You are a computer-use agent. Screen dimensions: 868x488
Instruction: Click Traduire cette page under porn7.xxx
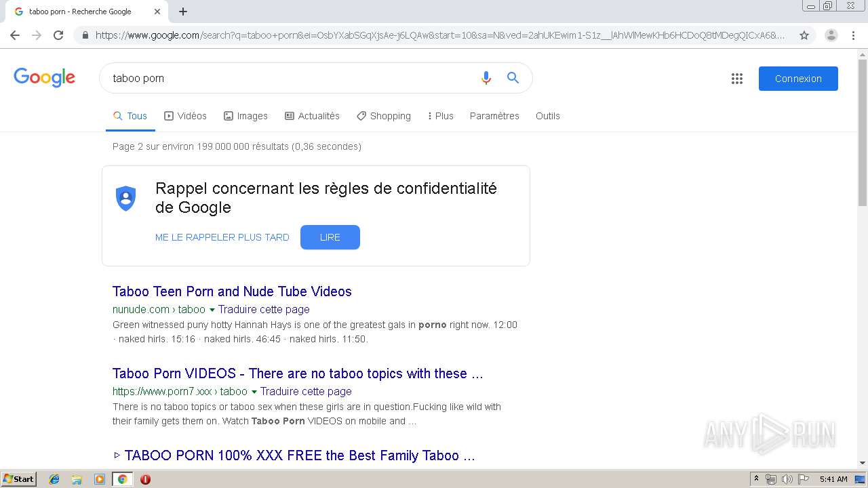coord(306,391)
